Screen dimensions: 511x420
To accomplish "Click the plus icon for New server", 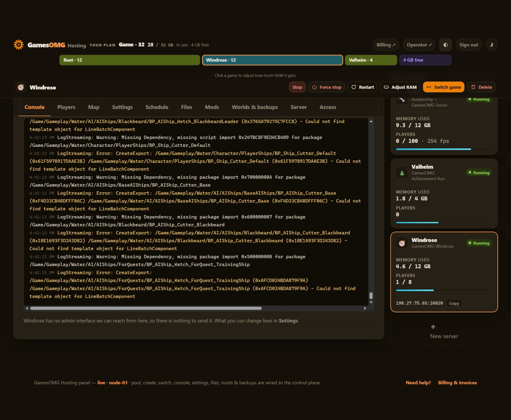I will tap(433, 327).
